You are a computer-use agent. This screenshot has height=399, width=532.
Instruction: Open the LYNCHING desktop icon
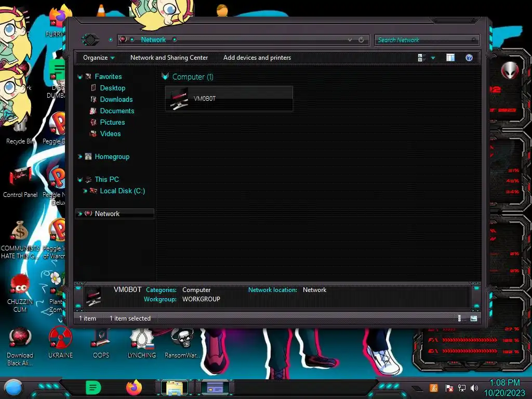(141, 343)
